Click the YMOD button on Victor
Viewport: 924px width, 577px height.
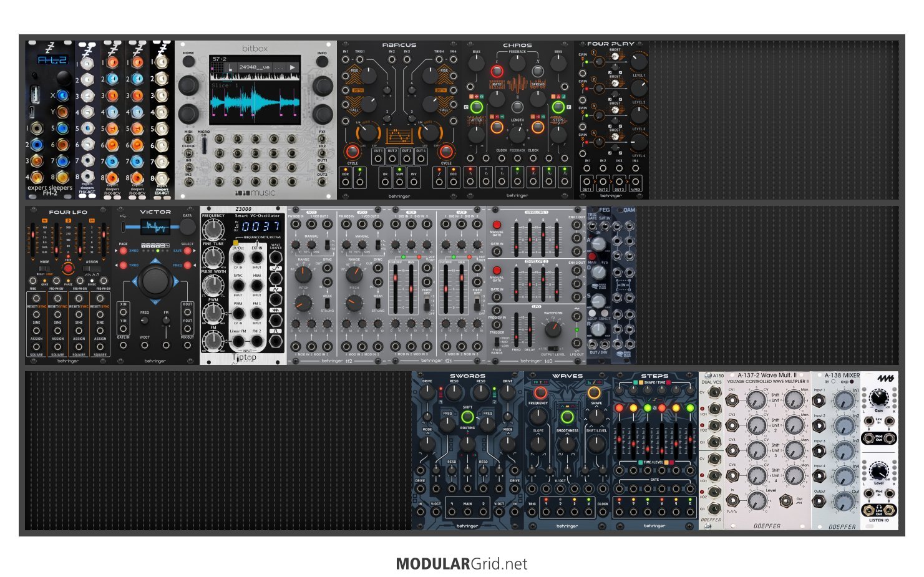124,266
